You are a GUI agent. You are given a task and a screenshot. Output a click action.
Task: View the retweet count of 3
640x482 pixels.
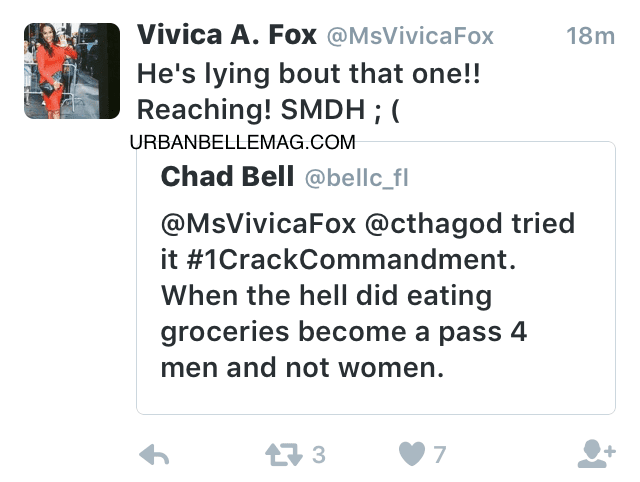click(319, 455)
